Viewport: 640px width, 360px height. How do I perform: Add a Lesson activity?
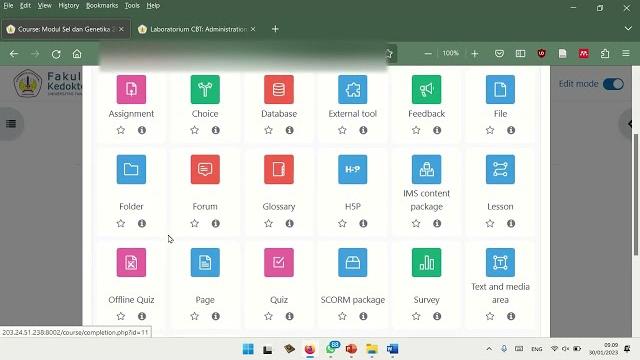[500, 169]
